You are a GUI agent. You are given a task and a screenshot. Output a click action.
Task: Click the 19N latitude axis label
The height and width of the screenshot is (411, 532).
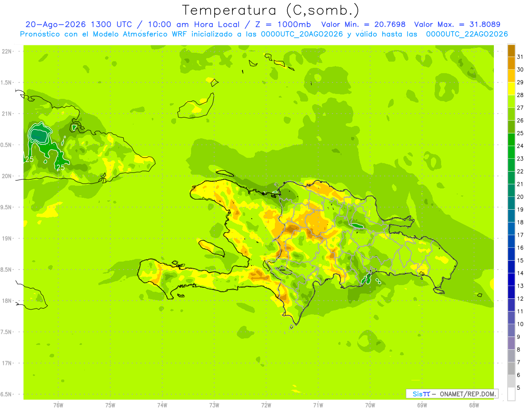pos(8,239)
